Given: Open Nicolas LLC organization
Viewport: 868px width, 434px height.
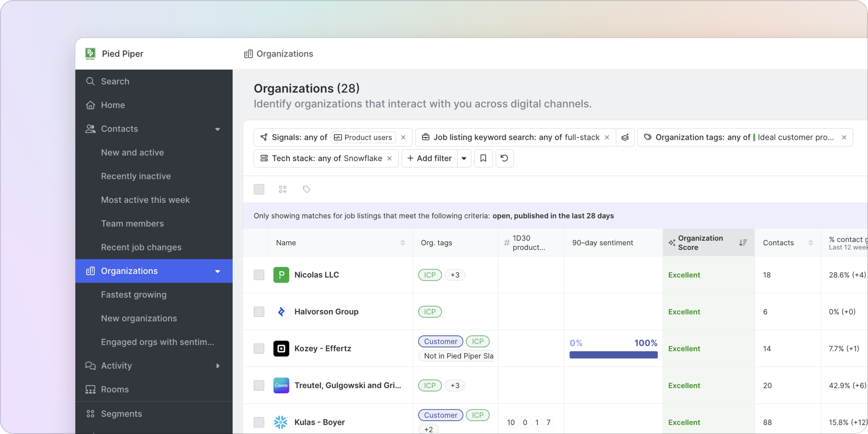Looking at the screenshot, I should coord(317,275).
